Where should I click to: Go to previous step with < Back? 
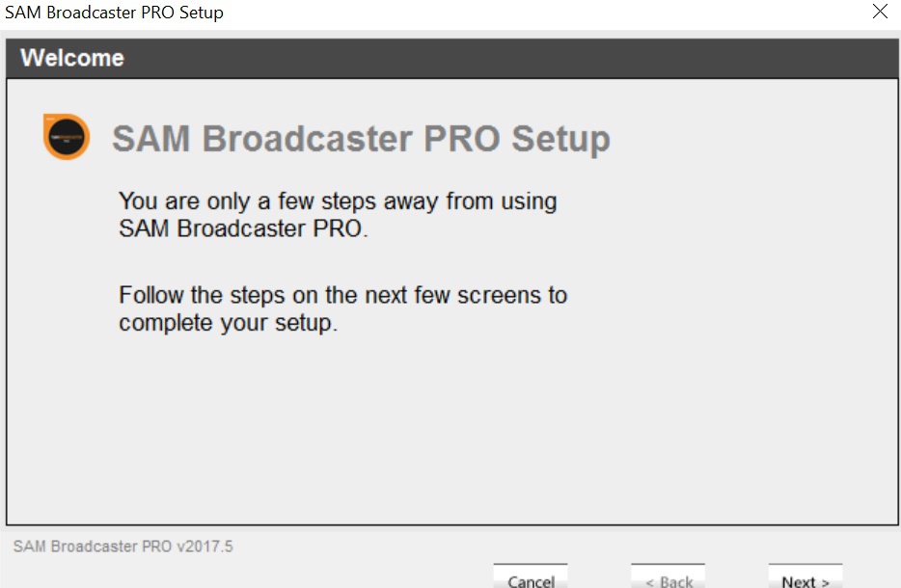click(x=668, y=576)
